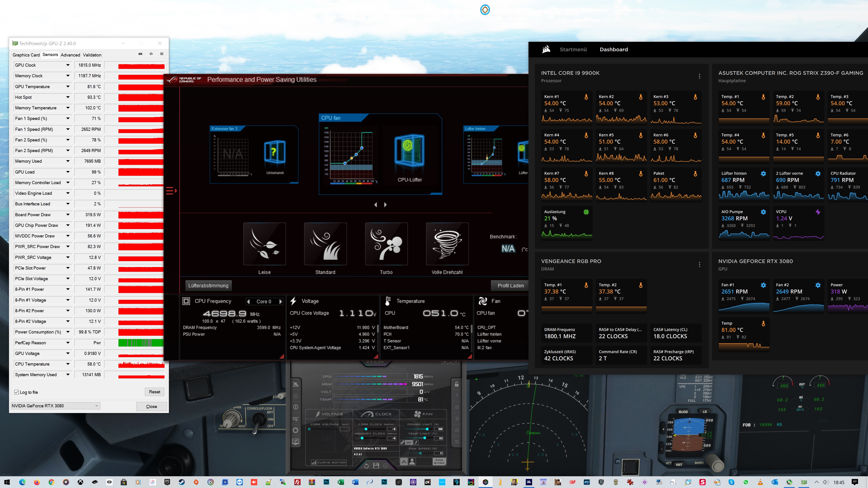The image size is (868, 488).
Task: Toggle Fan Sync in MSI Afterburner
Action: coord(439,462)
